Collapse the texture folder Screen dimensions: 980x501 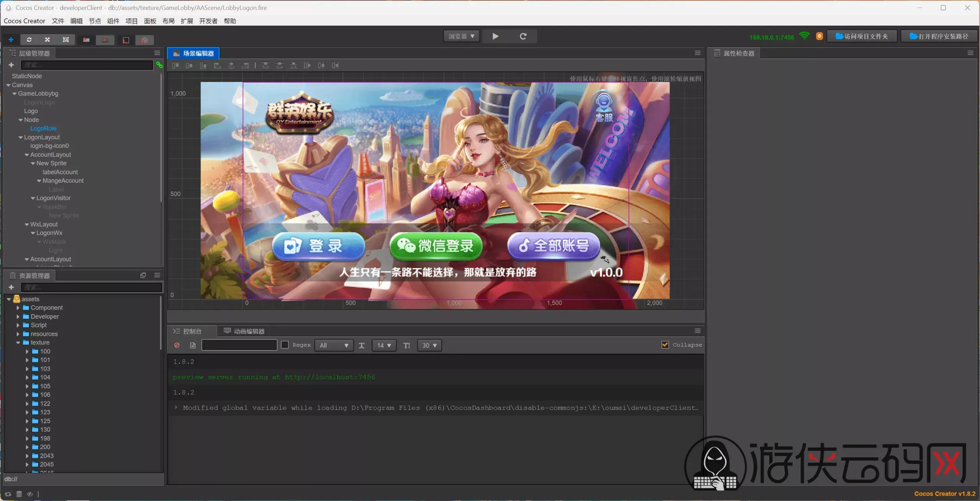point(18,342)
